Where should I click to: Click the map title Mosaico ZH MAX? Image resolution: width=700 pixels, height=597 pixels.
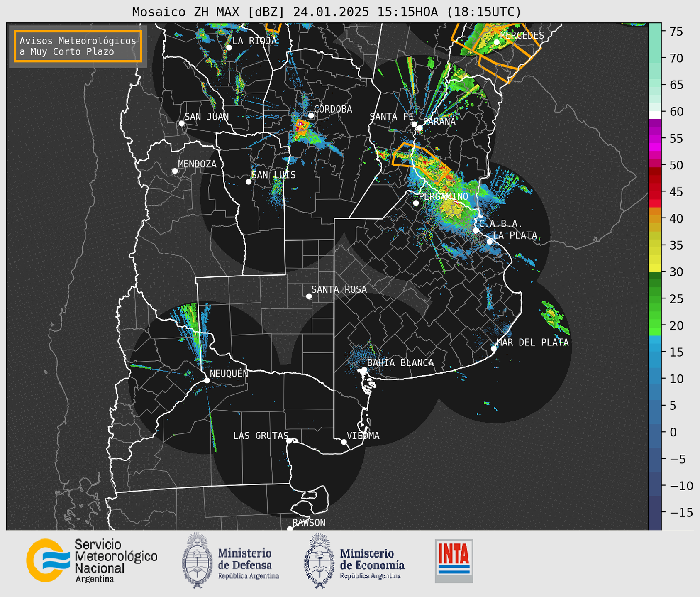[x=327, y=12]
